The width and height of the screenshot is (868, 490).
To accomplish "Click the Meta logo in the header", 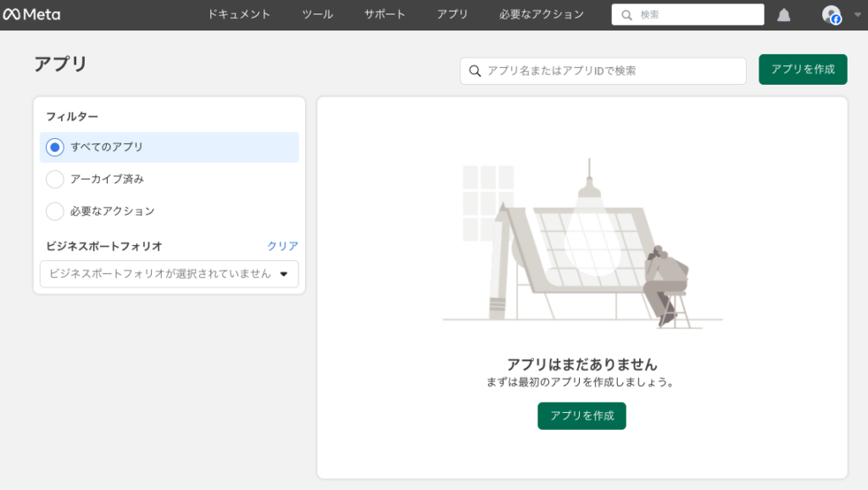I will pyautogui.click(x=31, y=14).
